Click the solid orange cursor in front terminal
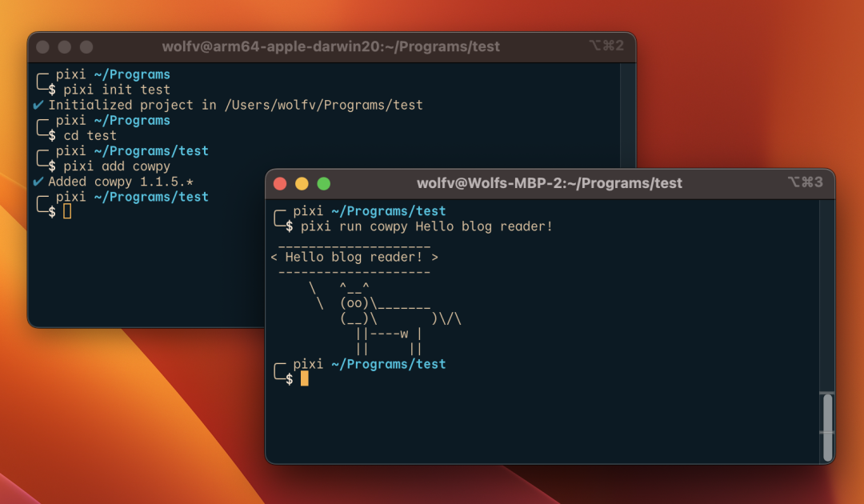The width and height of the screenshot is (864, 504). click(305, 378)
